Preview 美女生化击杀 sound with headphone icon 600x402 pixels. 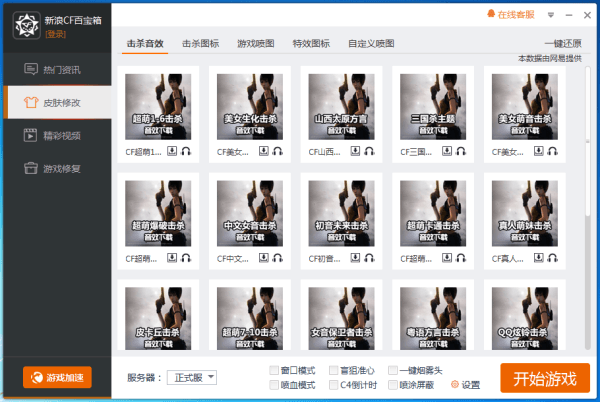[x=278, y=152]
